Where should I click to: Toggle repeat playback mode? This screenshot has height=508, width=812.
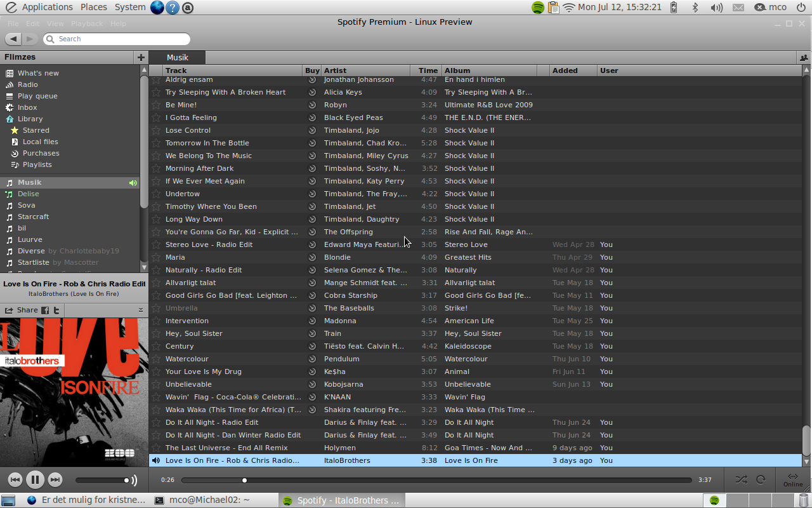761,480
